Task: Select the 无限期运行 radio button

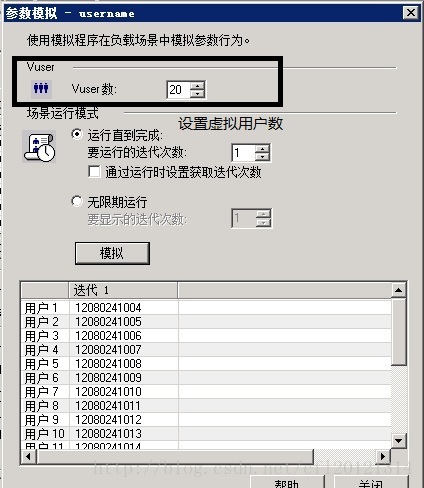Action: (77, 201)
